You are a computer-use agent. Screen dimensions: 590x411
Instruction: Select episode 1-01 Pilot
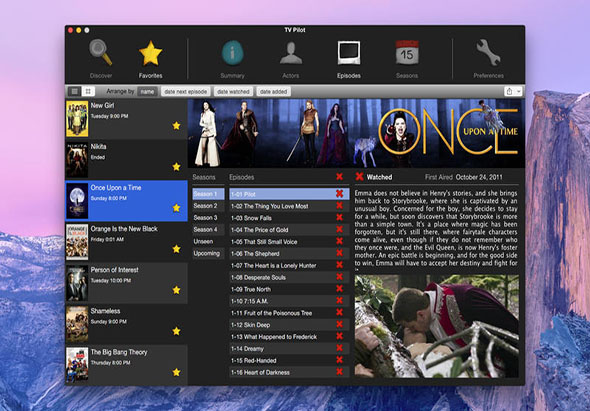[x=289, y=194]
